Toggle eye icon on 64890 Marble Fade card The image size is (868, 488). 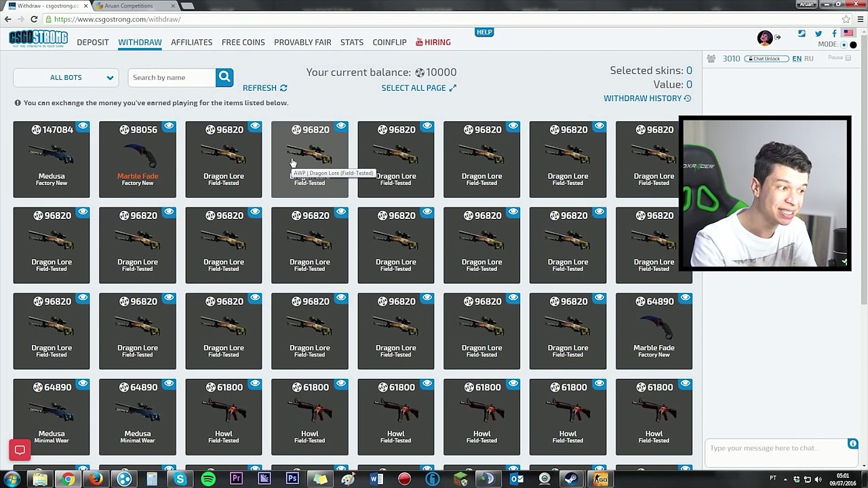685,298
